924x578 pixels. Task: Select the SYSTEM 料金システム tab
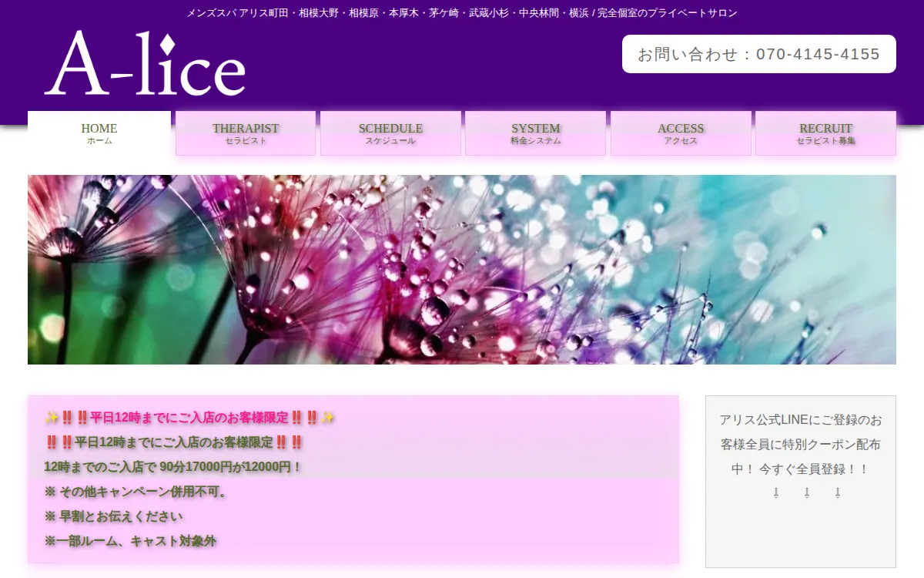(x=536, y=133)
